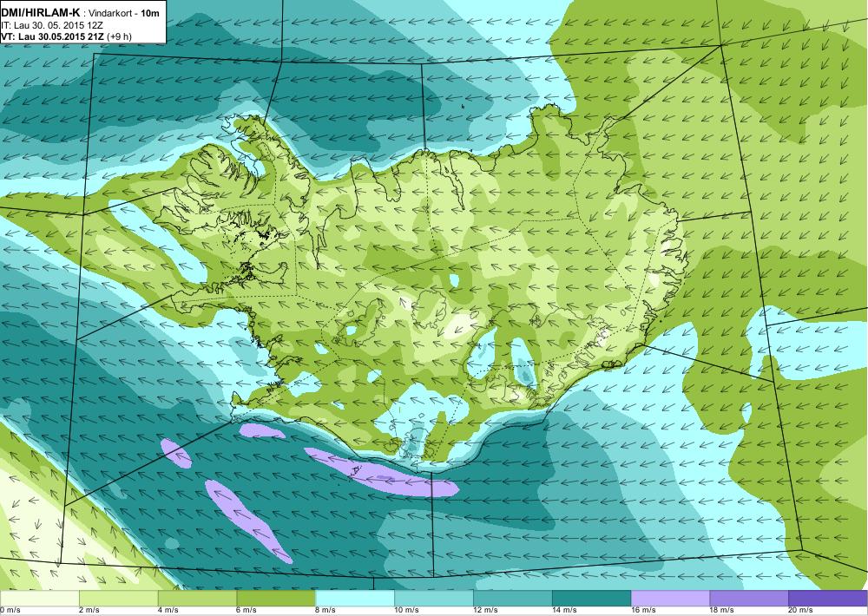Click the 'VT: Lau 30.05.2015 21Z (+9 h)' line

point(66,36)
